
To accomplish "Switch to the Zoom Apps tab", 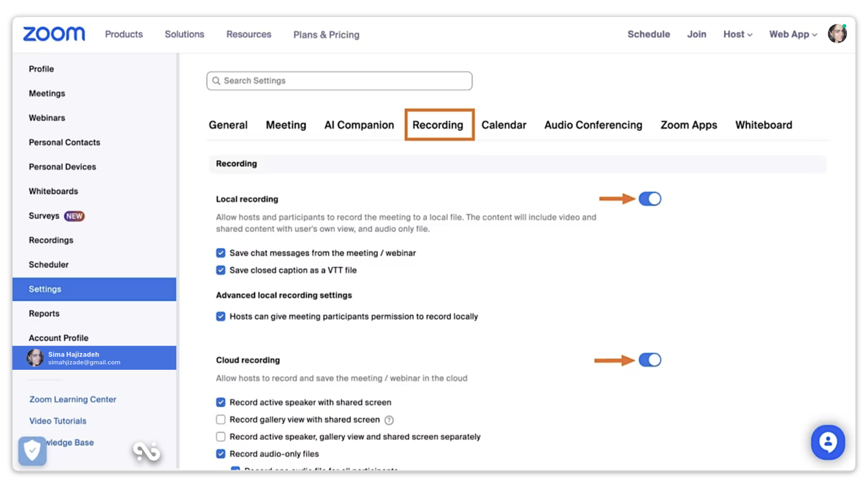I will (x=689, y=125).
